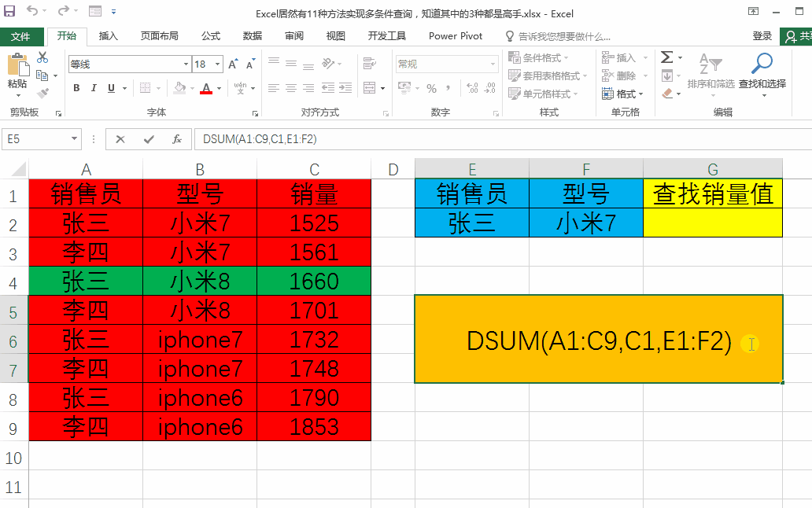Apply the red font color

[207, 88]
